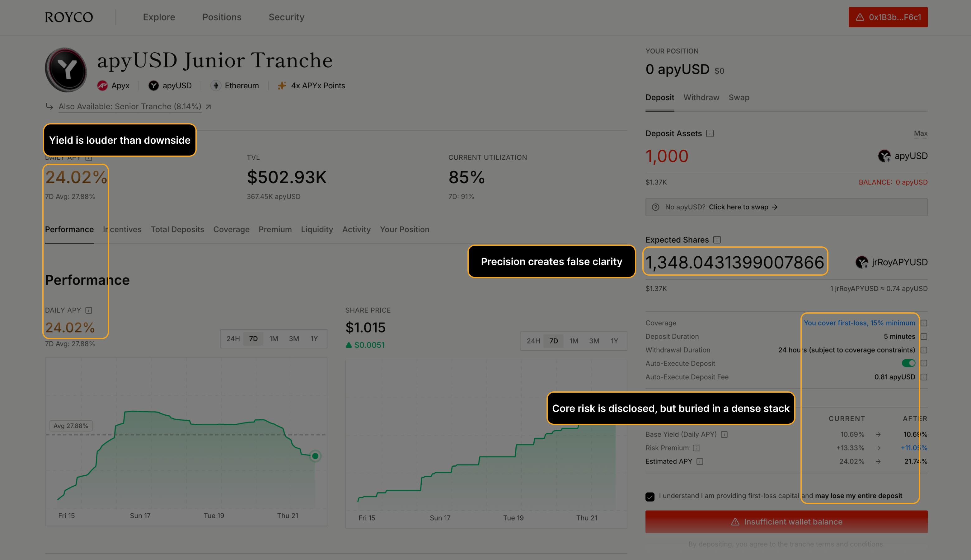971x560 pixels.
Task: Open the Your Position tab
Action: [405, 230]
